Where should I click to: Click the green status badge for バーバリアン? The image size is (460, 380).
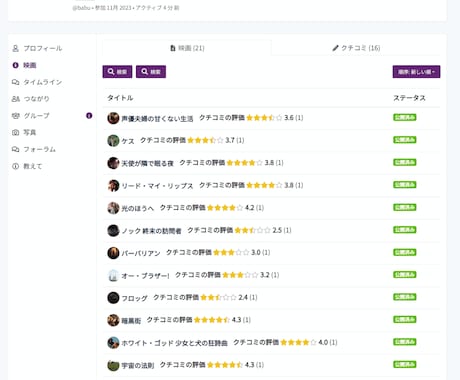[x=405, y=252]
